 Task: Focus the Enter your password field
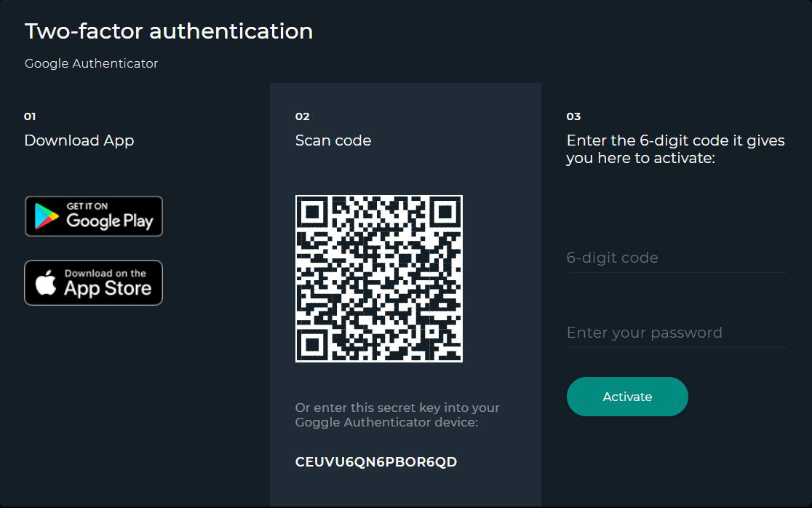[676, 333]
